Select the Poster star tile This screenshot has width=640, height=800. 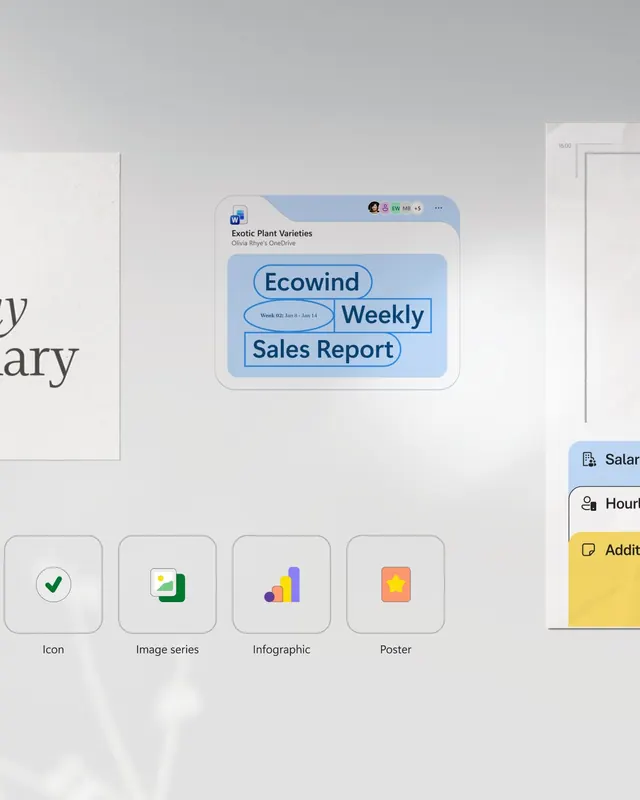(396, 584)
